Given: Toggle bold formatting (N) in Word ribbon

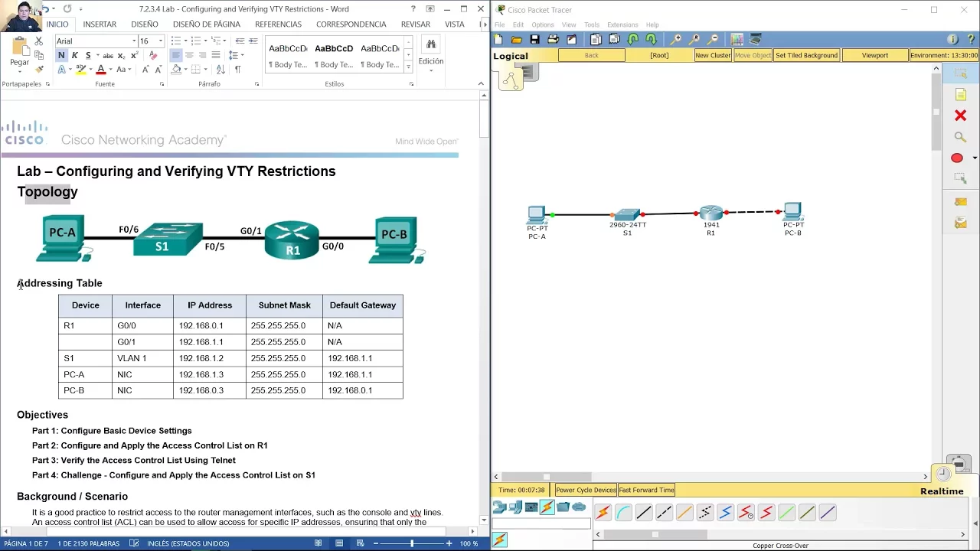Looking at the screenshot, I should point(61,55).
